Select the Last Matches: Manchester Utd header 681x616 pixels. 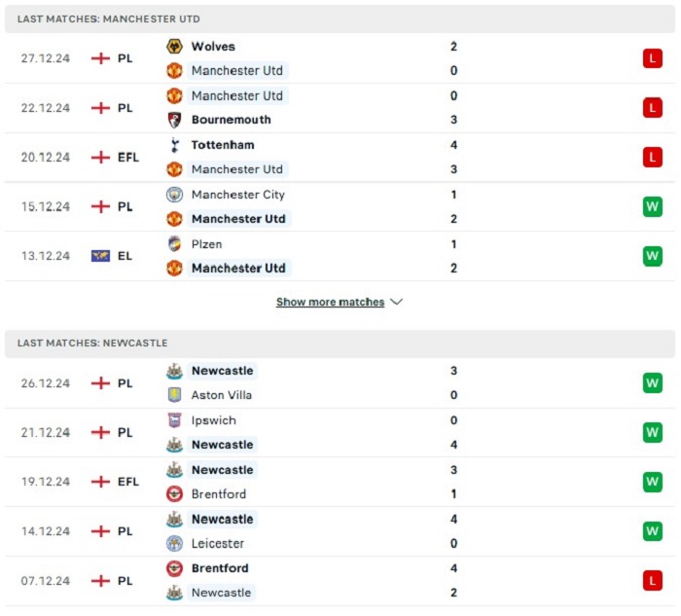[x=340, y=19]
